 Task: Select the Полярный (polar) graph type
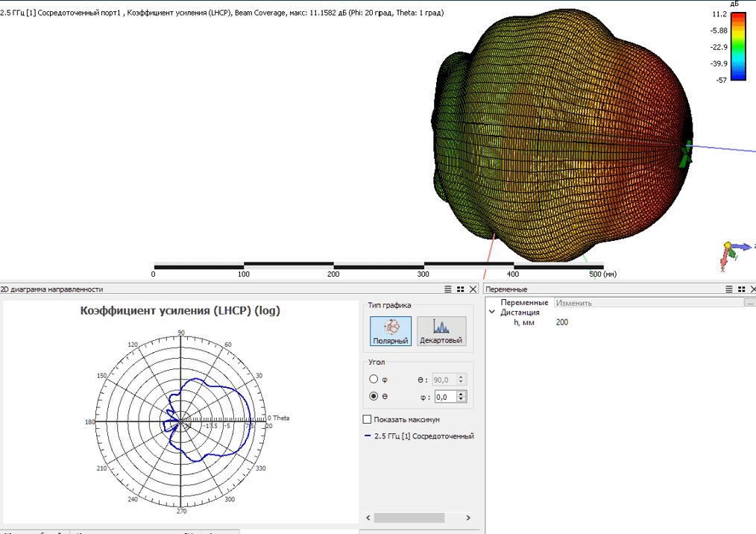pyautogui.click(x=391, y=330)
